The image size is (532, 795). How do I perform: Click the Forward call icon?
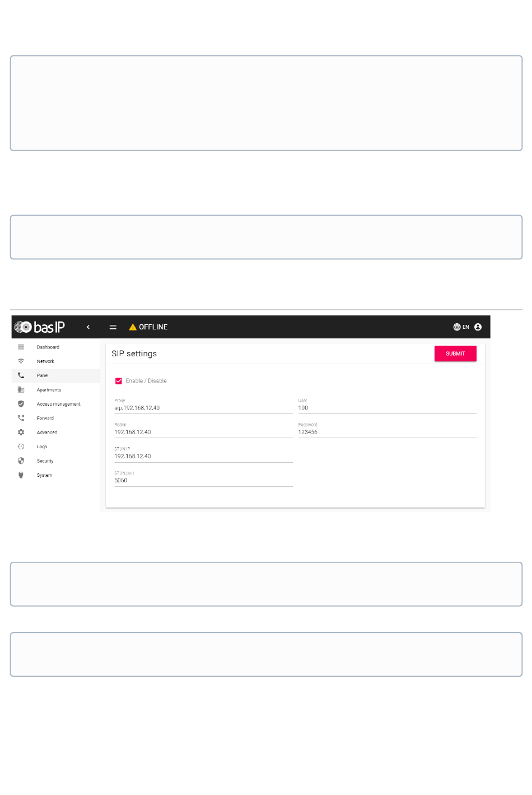point(21,418)
